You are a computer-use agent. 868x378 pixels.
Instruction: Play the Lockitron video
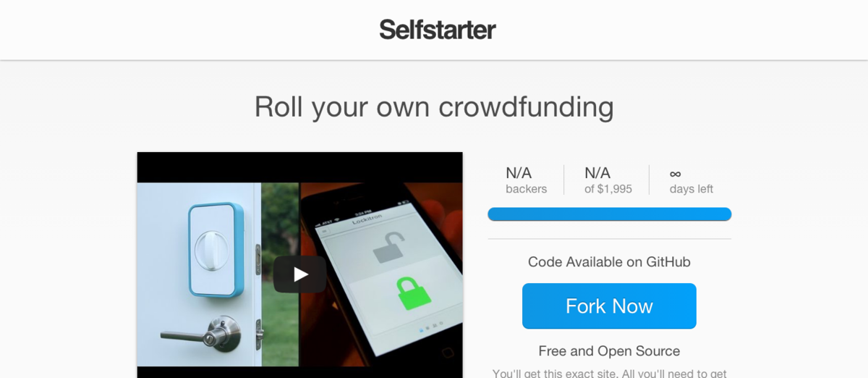[x=299, y=274]
